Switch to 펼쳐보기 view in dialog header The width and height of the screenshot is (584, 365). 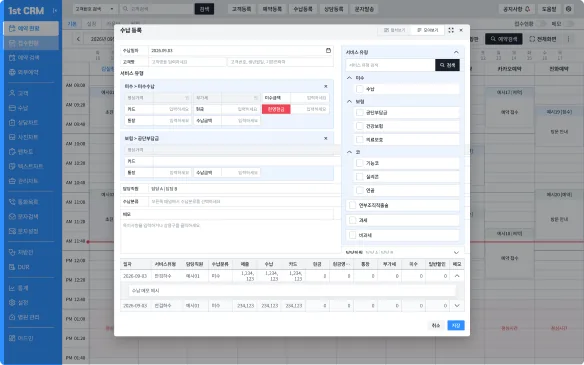(394, 30)
